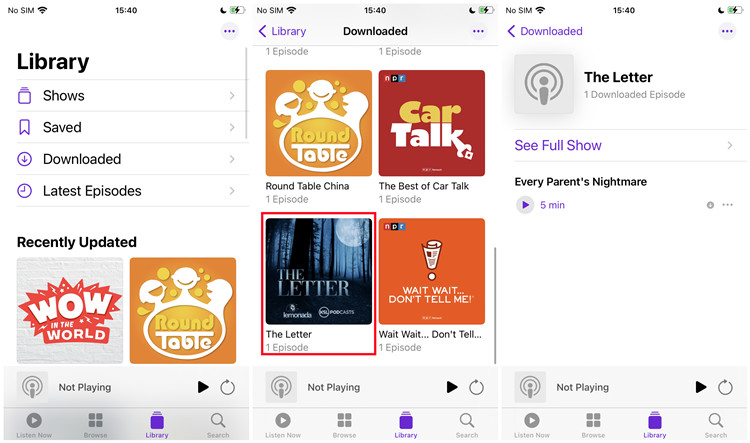Play from the mini player in The Letter screen
This screenshot has height=443, width=750.
701,387
